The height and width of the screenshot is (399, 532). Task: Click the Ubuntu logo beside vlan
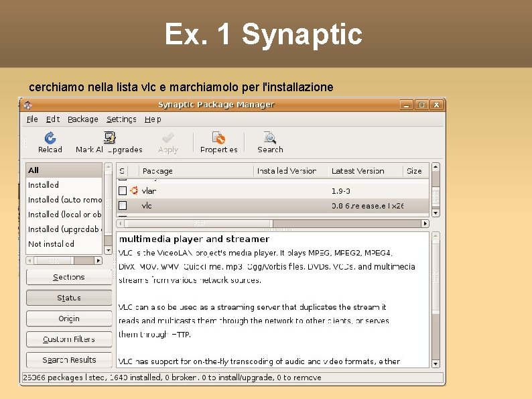[x=134, y=190]
